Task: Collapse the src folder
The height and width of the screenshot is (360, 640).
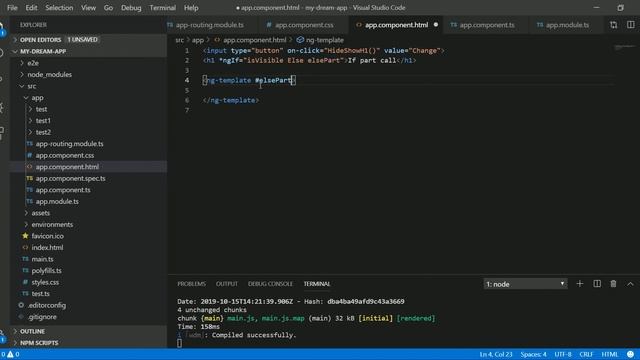Action: [x=88, y=86]
